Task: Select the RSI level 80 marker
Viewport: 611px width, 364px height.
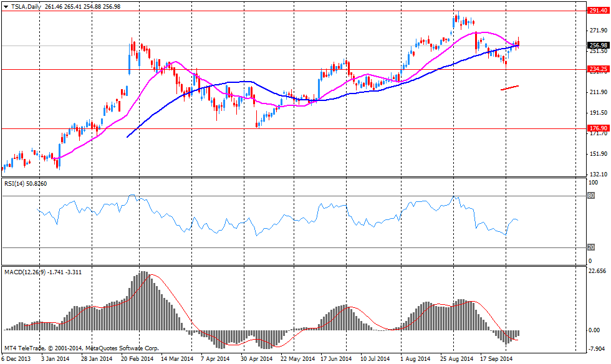Action: point(591,196)
